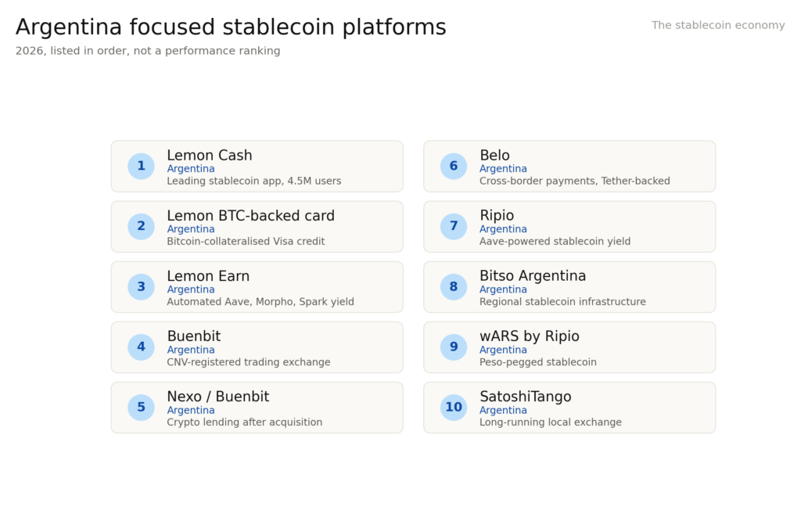Click the Bitso Argentina title
Viewport: 801px width, 532px height.
[x=533, y=276]
